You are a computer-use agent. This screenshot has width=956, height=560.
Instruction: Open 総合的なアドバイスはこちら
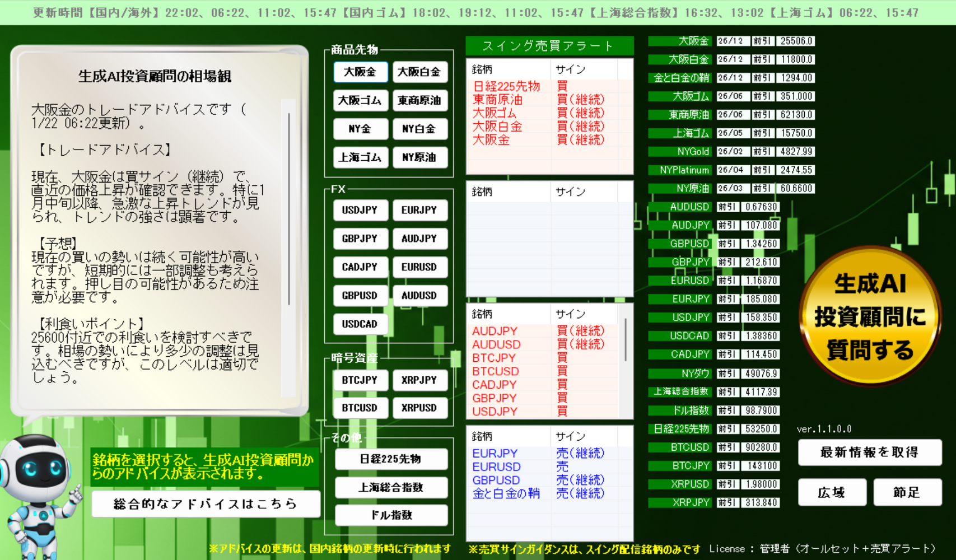(x=206, y=504)
